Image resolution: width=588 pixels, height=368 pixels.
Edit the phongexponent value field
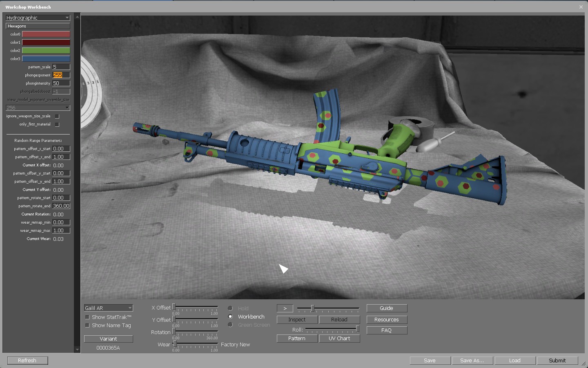coord(61,75)
